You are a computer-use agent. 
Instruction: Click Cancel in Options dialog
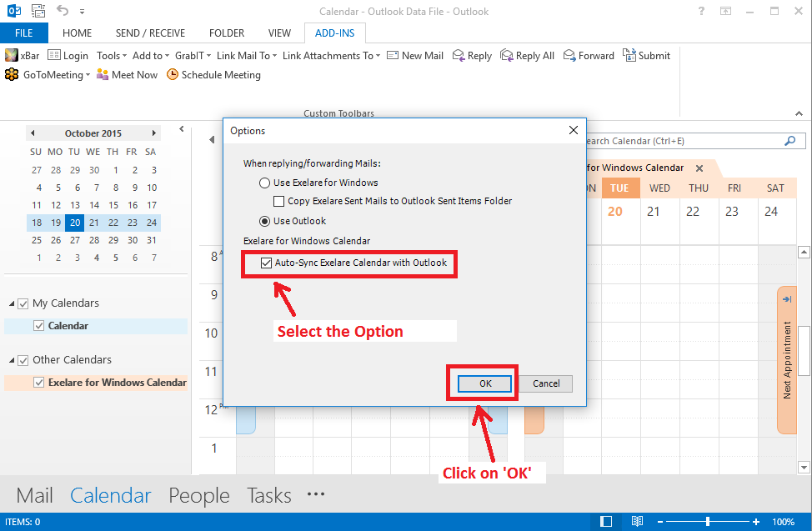coord(546,383)
